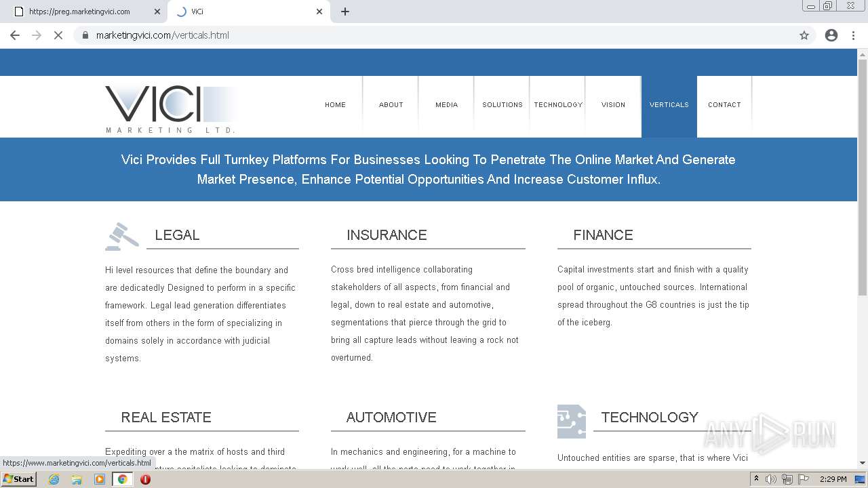Screen dimensions: 868x488
Task: Click the Chrome taskbar icon
Action: (x=123, y=479)
